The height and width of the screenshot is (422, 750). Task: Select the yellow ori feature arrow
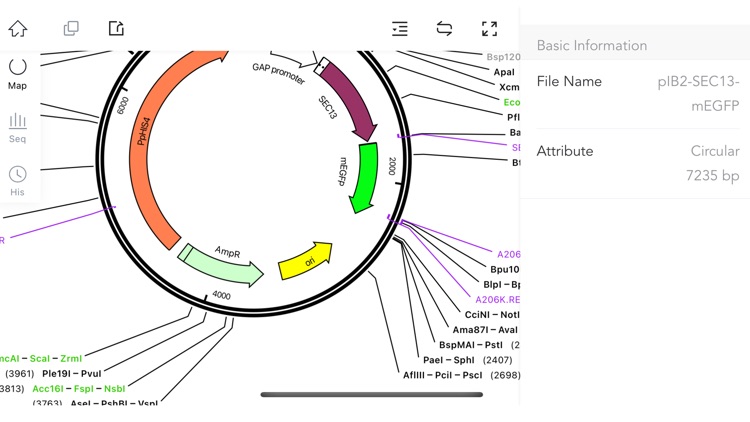(306, 262)
